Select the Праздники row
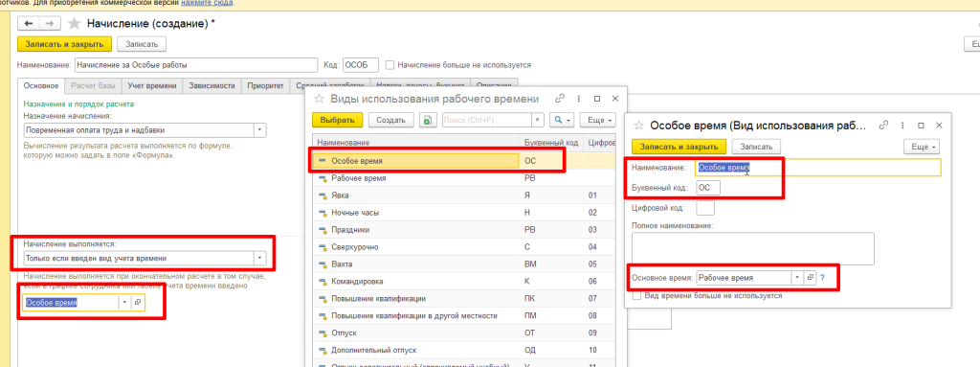Viewport: 980px width, 367px height. click(x=463, y=230)
